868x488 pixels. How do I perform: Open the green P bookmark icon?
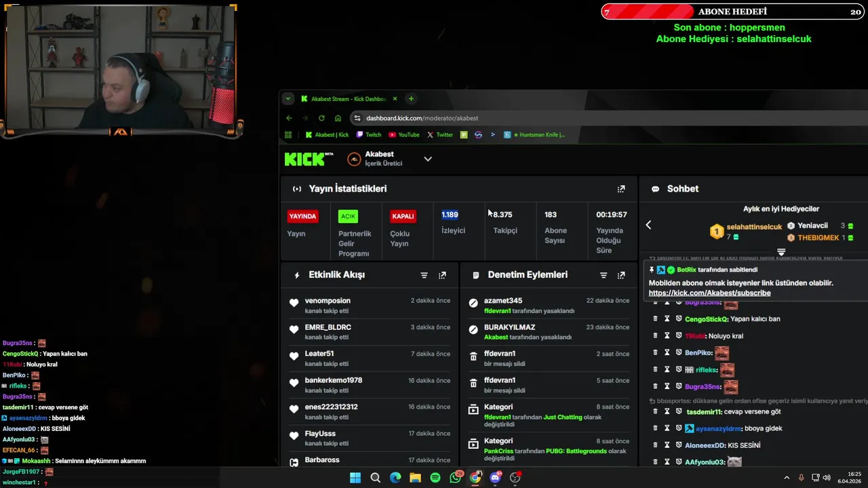(464, 135)
